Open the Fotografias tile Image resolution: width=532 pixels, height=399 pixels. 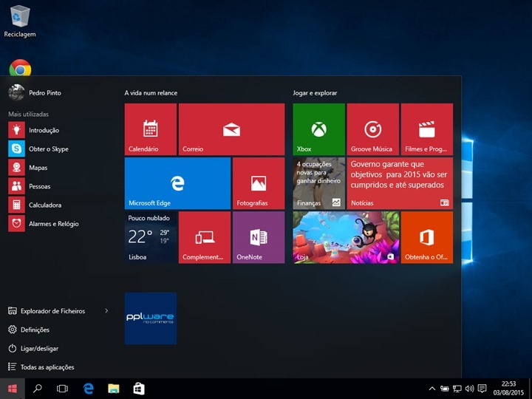pyautogui.click(x=259, y=183)
